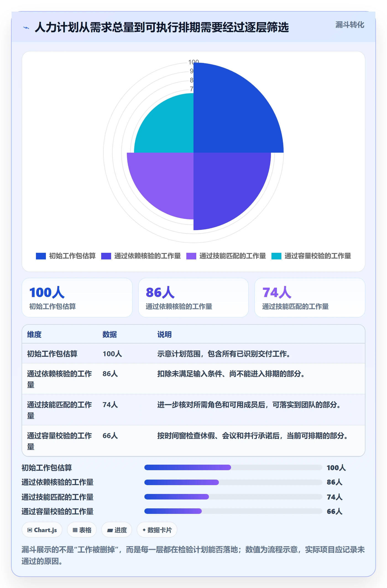Click the description starting 进一步核对所需角色

(249, 405)
